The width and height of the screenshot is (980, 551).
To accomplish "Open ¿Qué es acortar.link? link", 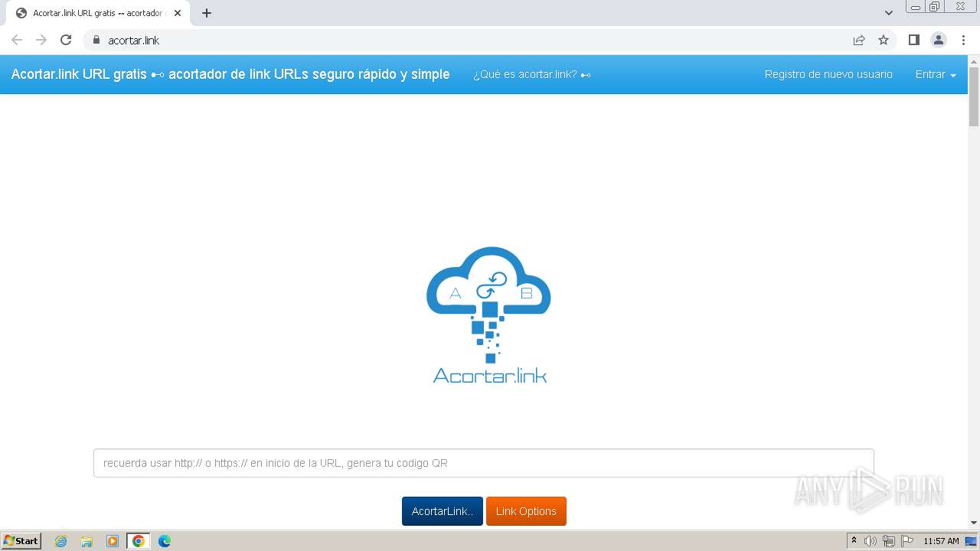I will 531,74.
